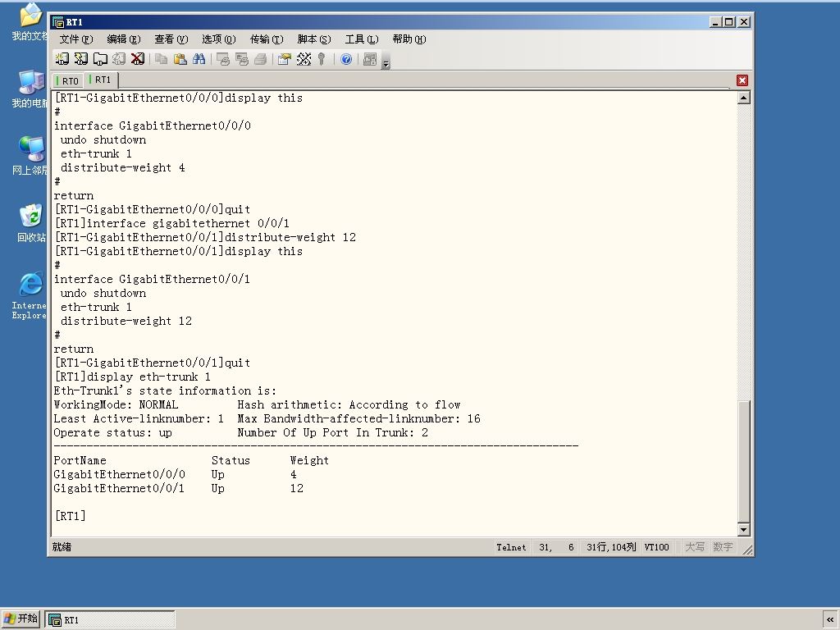The height and width of the screenshot is (630, 840).
Task: Click the GigabitEthernet0/0/0 row in port table
Action: pyautogui.click(x=176, y=474)
